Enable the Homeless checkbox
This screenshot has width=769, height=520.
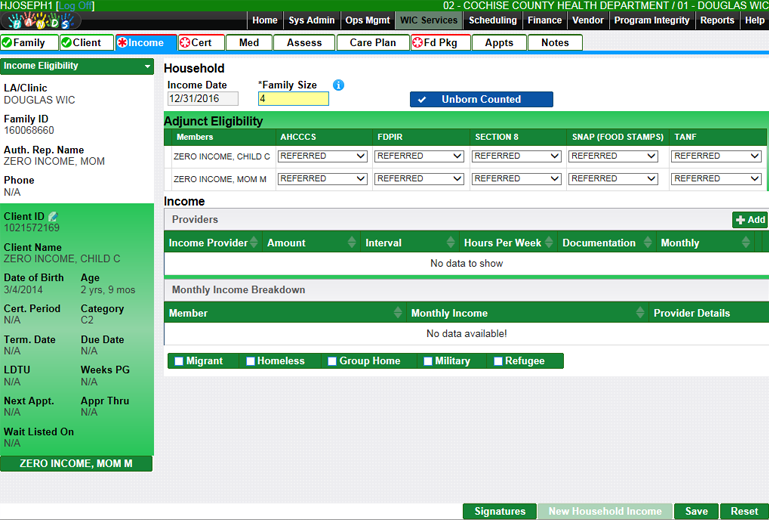251,361
